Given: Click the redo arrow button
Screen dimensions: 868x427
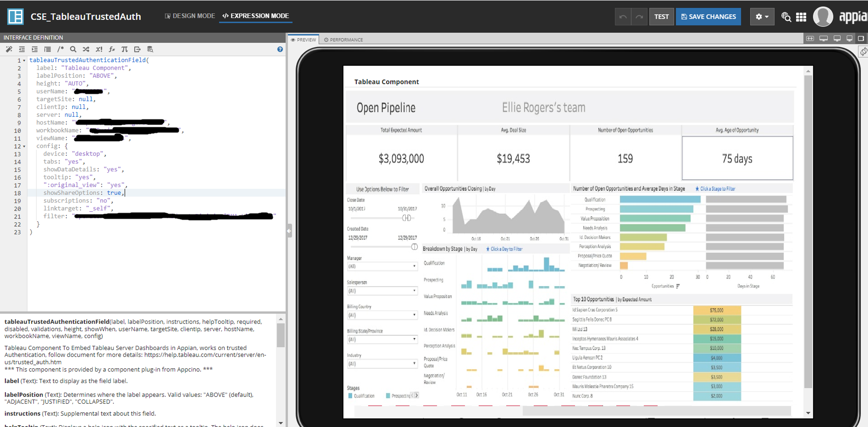Looking at the screenshot, I should pos(639,17).
